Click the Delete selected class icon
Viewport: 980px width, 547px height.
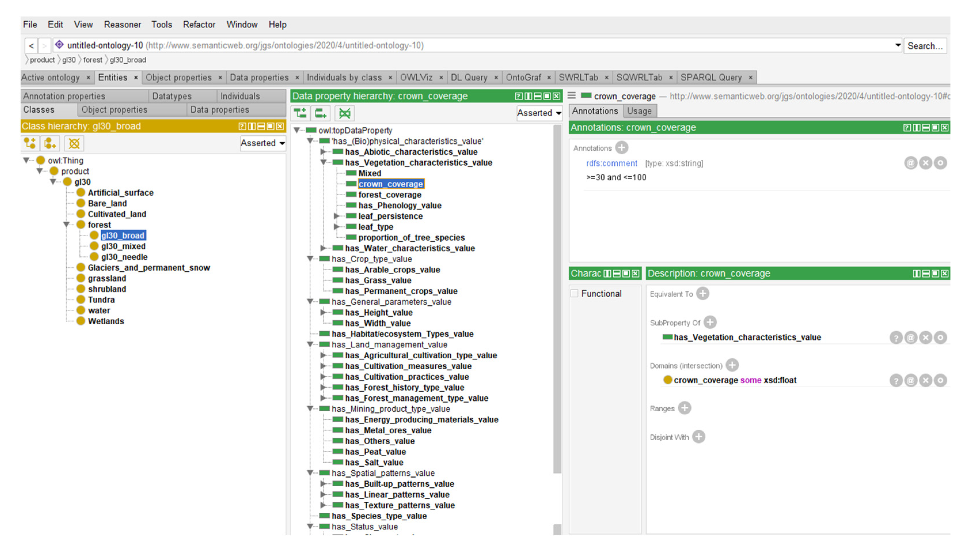74,143
